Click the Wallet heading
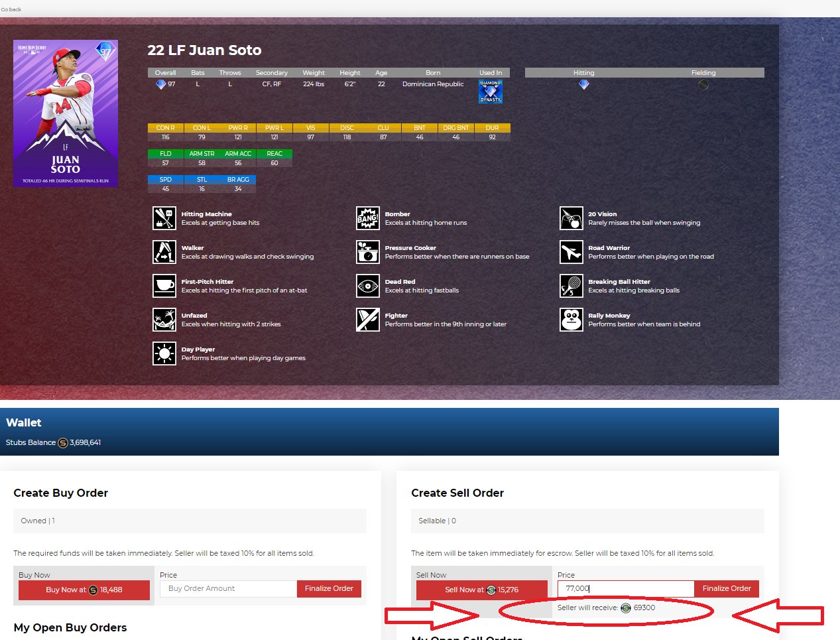This screenshot has height=640, width=840. (24, 422)
